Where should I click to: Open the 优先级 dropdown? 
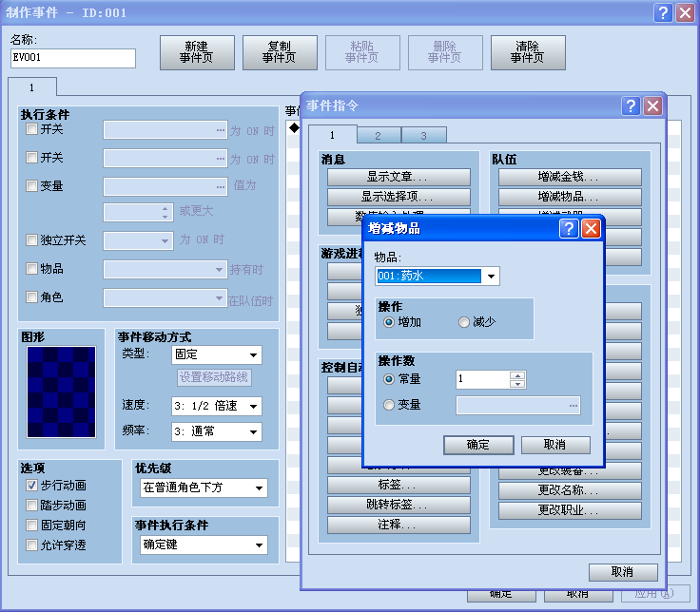click(204, 488)
